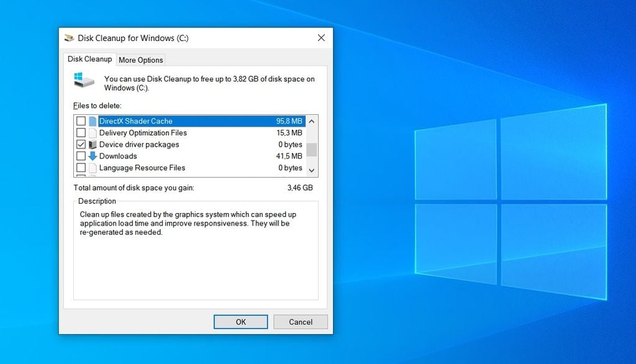Image resolution: width=636 pixels, height=364 pixels.
Task: Switch to the More Options tab
Action: [x=140, y=60]
